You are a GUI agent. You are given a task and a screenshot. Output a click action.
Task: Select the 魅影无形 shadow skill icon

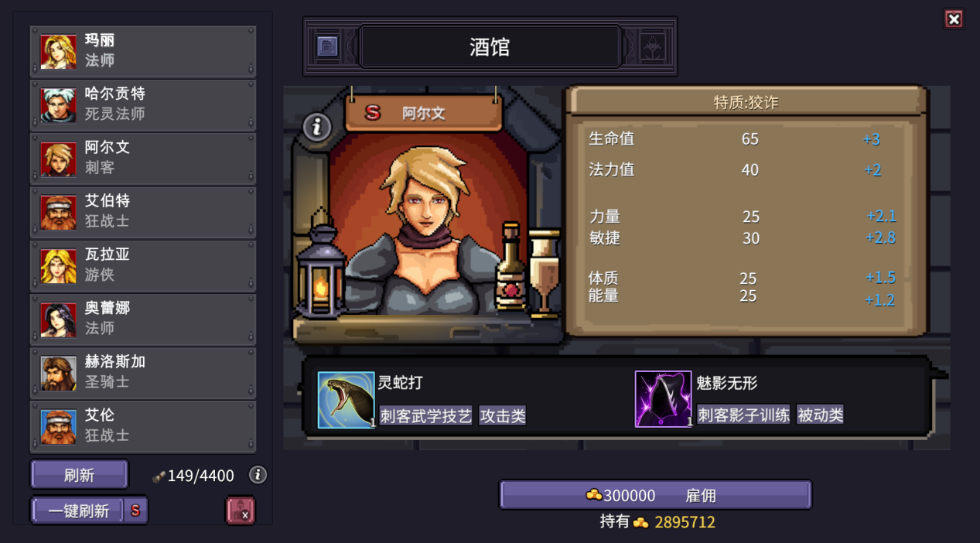coord(663,399)
